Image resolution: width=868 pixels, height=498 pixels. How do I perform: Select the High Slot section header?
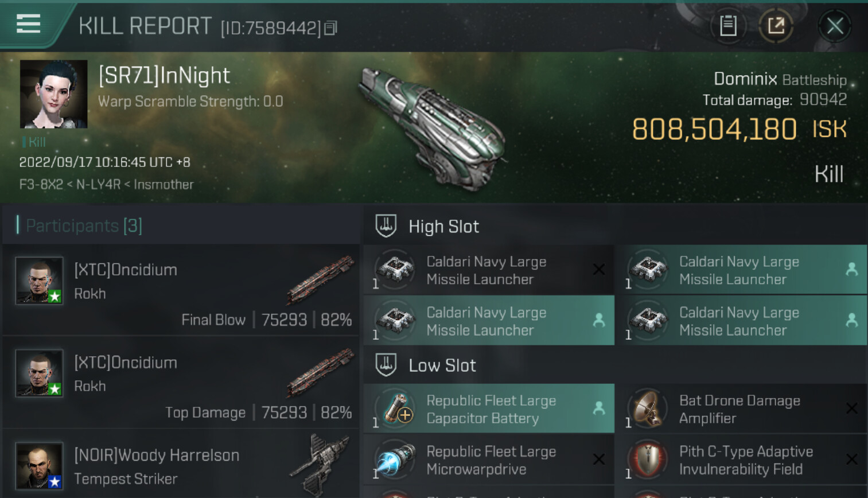tap(443, 227)
